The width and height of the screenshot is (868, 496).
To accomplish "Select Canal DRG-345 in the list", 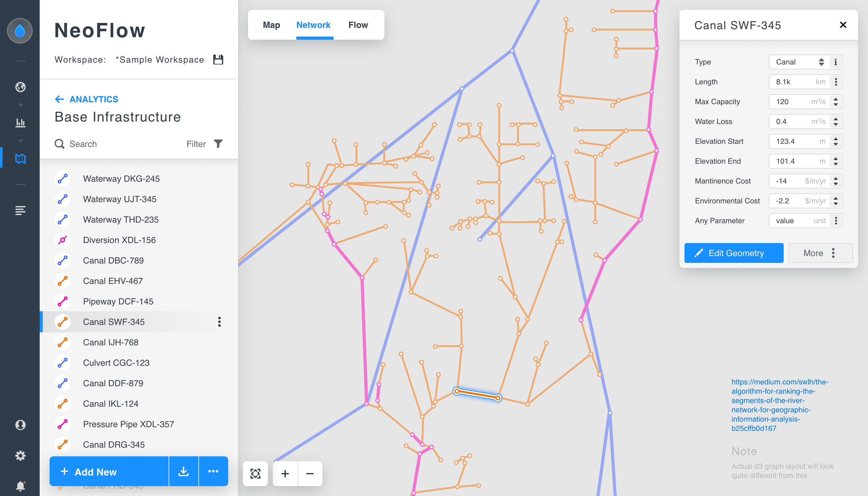I will (x=139, y=444).
